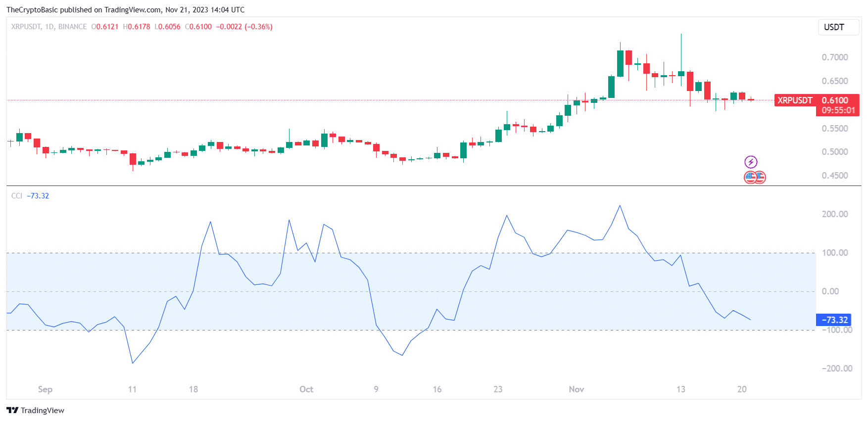Screen dimensions: 868x421
Task: Click the XRPUSDT 0.6100 price label
Action: point(817,100)
